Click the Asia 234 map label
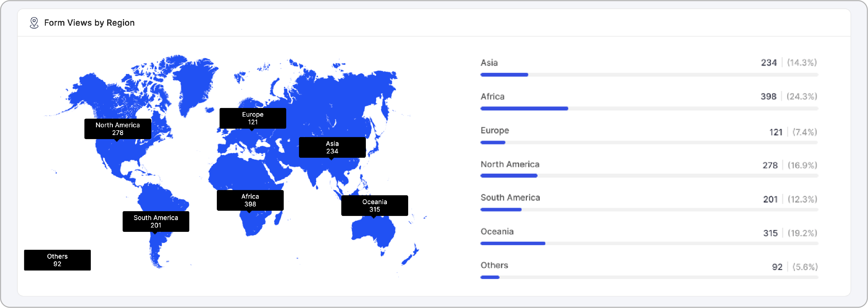868x308 pixels. 332,147
